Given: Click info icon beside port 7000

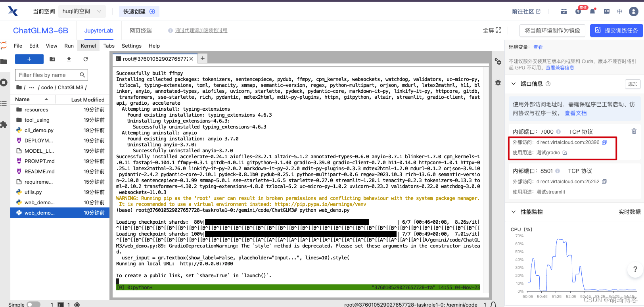Looking at the screenshot, I should 558,132.
